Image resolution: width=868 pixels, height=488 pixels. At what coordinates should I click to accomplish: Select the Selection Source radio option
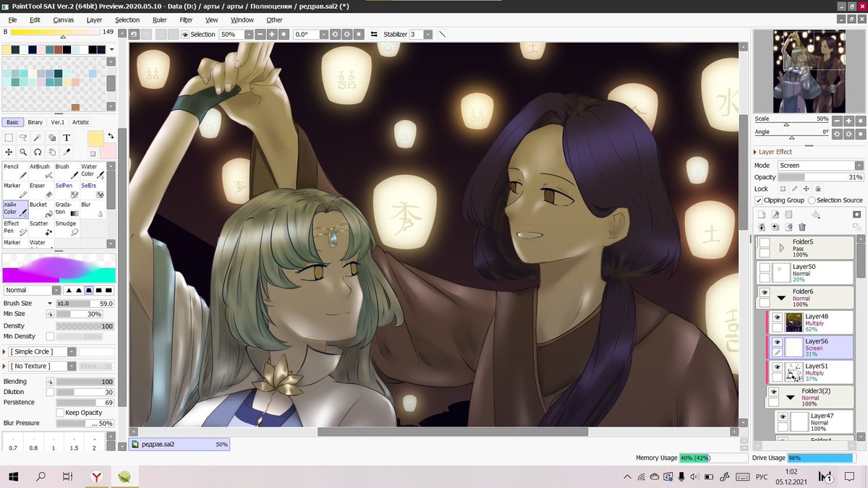pos(812,200)
